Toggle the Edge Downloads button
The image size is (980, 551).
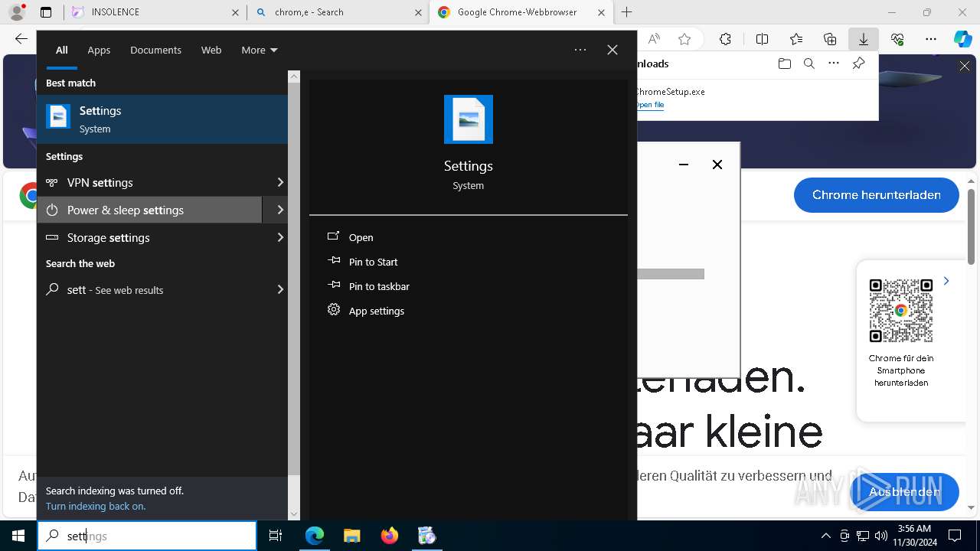[x=863, y=39]
